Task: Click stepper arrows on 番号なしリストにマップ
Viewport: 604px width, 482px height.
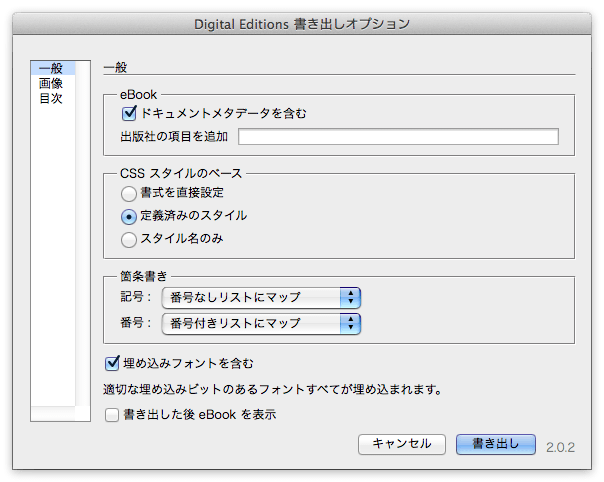Action: tap(351, 297)
